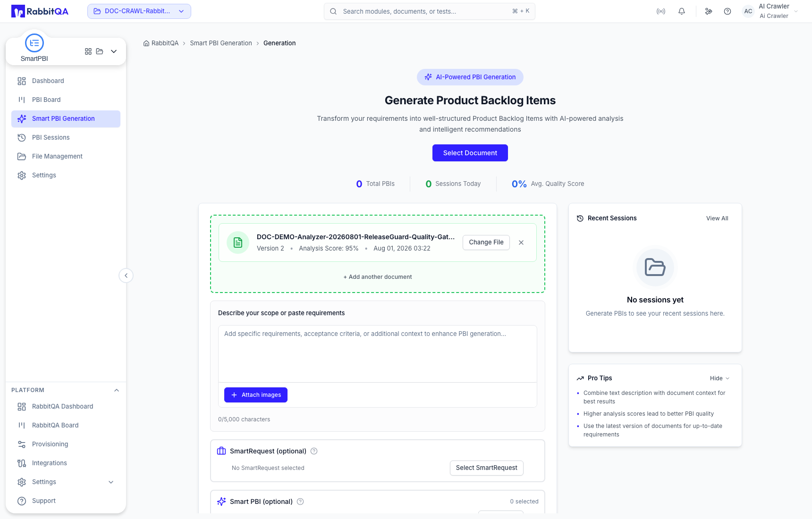Screen dimensions: 812x519
Task: Click the RabbitQA logo
Action: [40, 11]
